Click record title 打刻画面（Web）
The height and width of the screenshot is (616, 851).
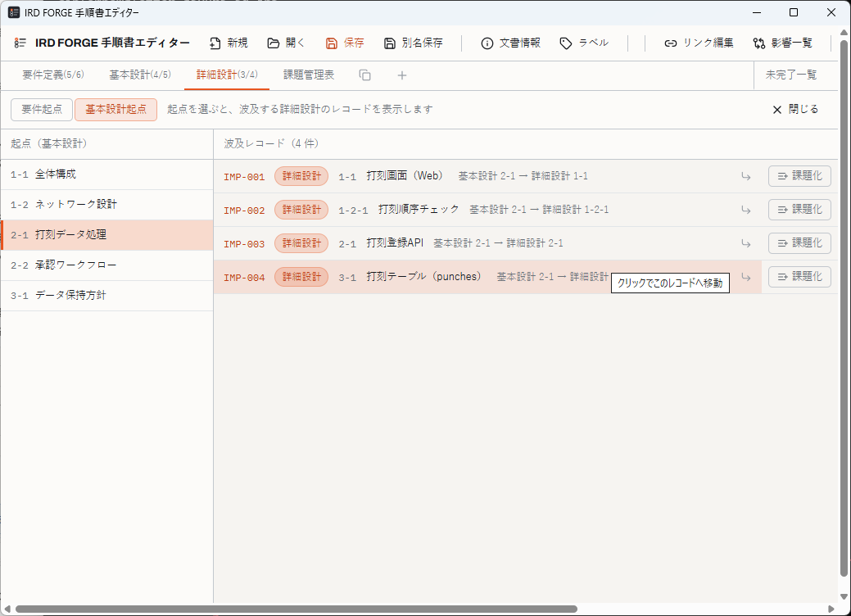pyautogui.click(x=407, y=176)
